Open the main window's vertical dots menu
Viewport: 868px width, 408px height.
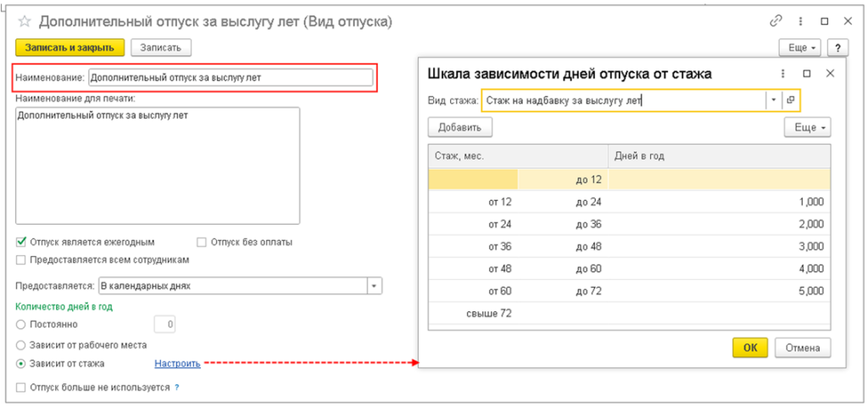(x=799, y=21)
